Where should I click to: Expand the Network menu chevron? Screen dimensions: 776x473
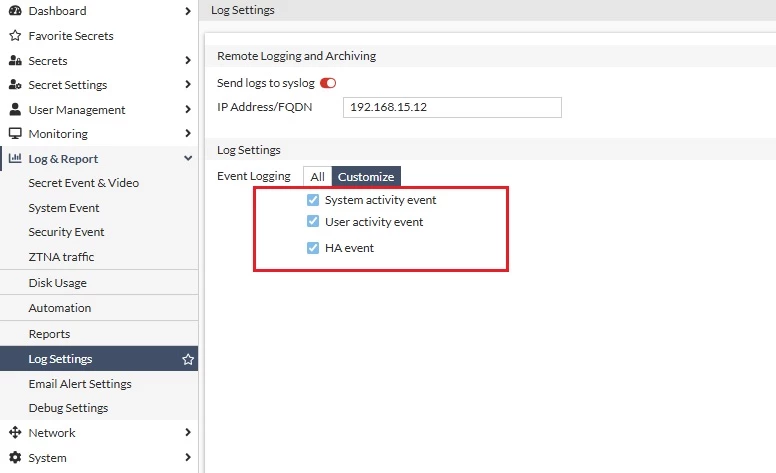188,432
